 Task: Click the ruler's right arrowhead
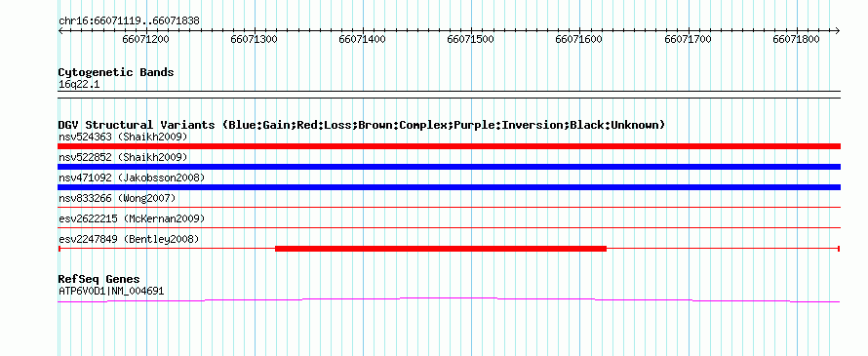[x=838, y=30]
